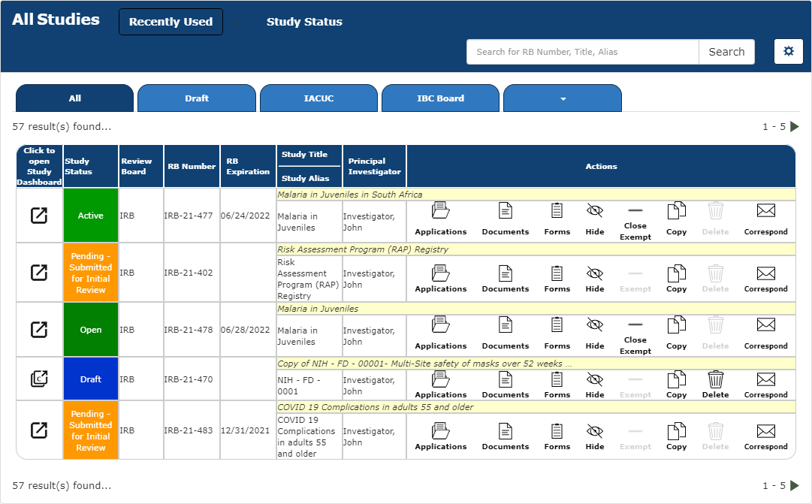812x504 pixels.
Task: Expand the dropdown arrow tab
Action: 563,98
